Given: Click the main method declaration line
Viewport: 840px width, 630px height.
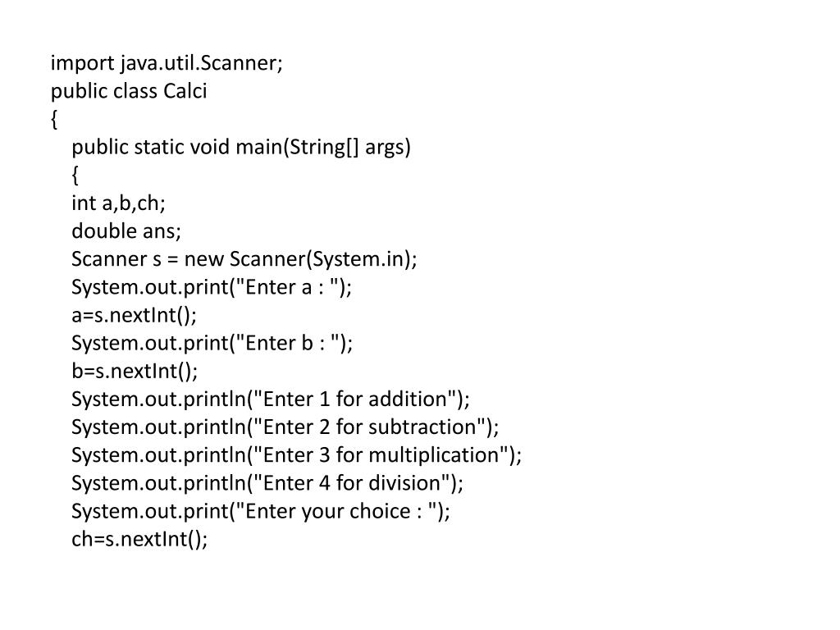Looking at the screenshot, I should (240, 148).
